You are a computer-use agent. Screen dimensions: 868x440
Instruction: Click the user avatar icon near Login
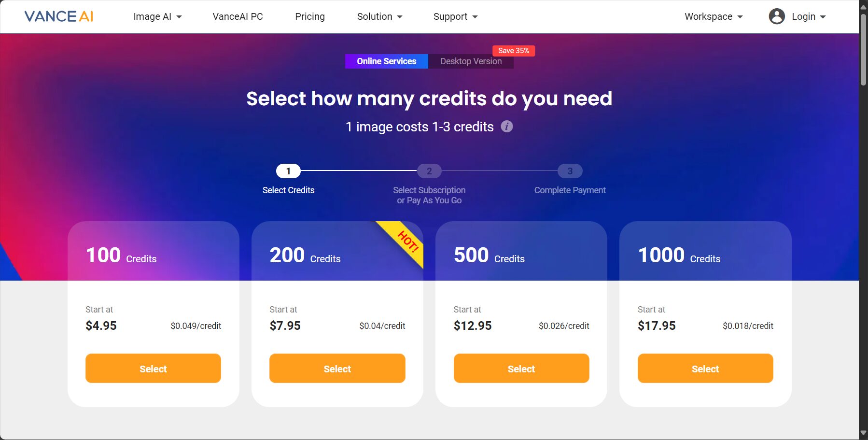coord(777,16)
